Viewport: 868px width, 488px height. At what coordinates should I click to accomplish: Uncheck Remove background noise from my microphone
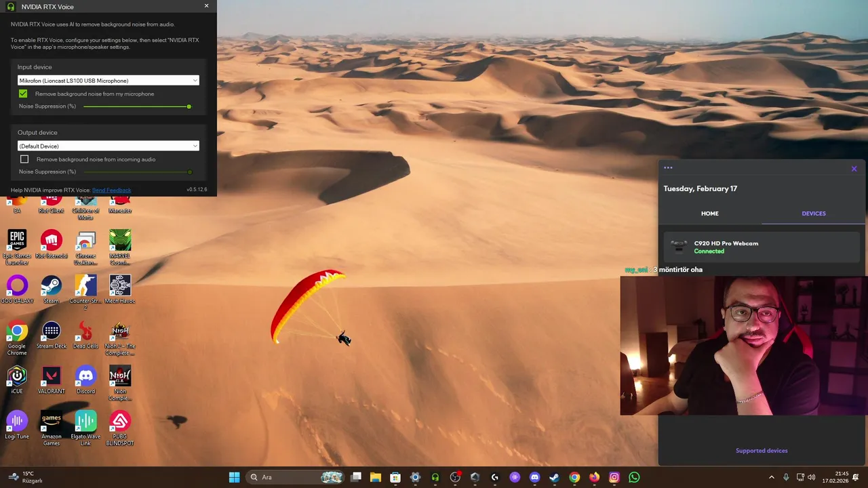point(23,94)
